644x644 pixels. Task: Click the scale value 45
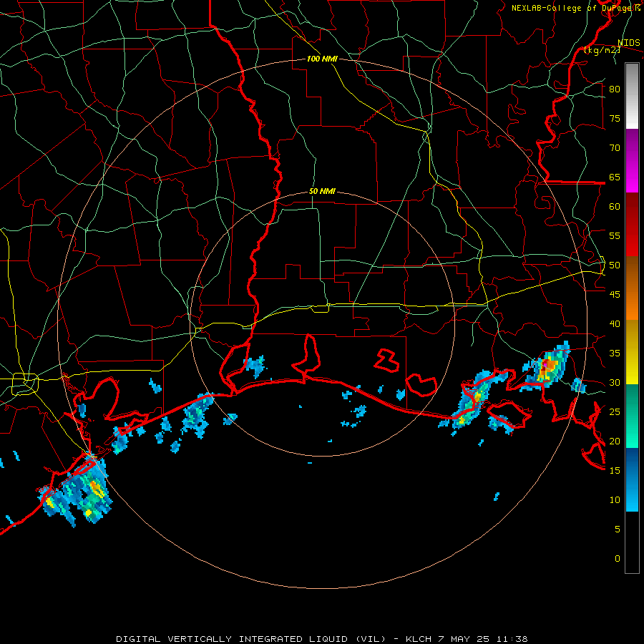(615, 295)
